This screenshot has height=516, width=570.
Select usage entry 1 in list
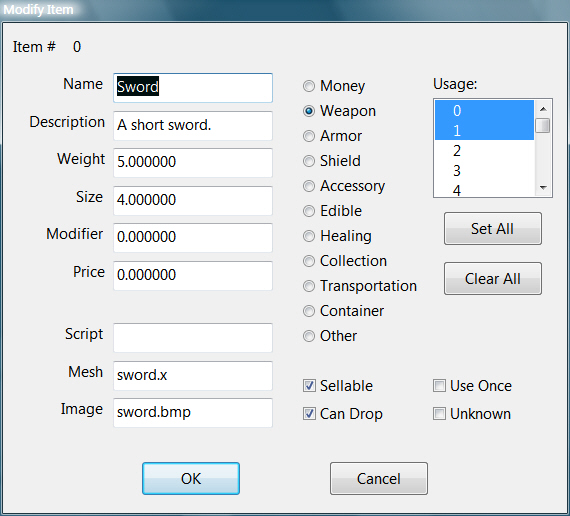pyautogui.click(x=484, y=130)
